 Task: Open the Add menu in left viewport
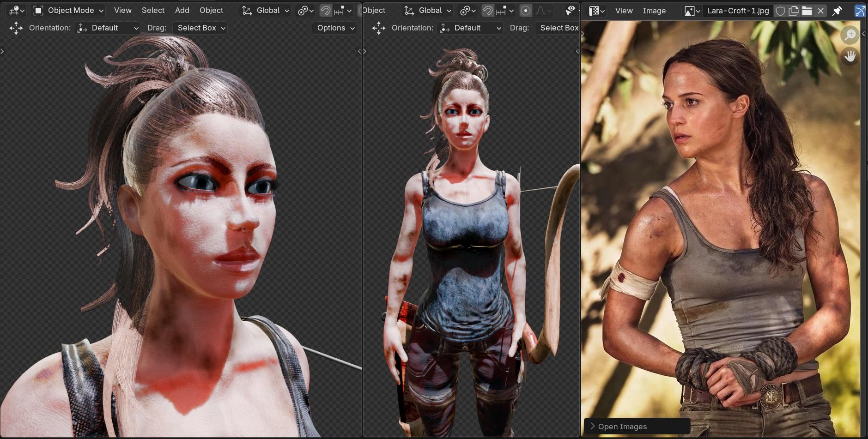[x=182, y=10]
